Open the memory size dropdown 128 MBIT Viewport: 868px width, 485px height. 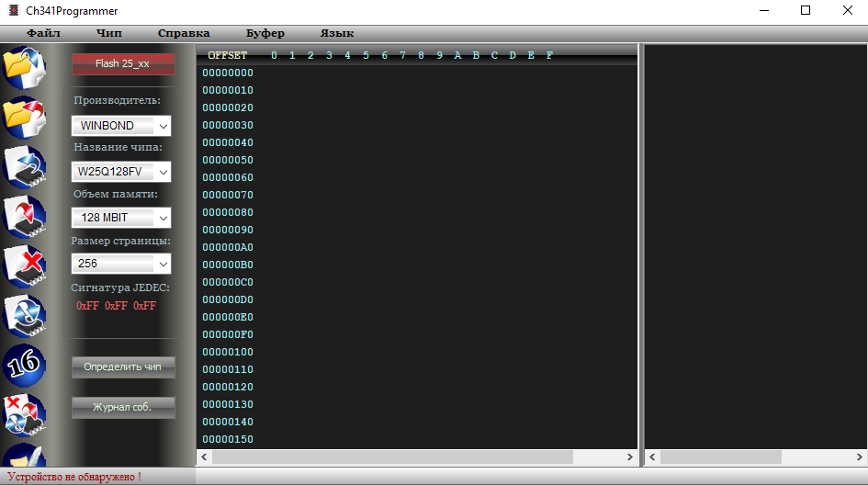click(x=120, y=218)
